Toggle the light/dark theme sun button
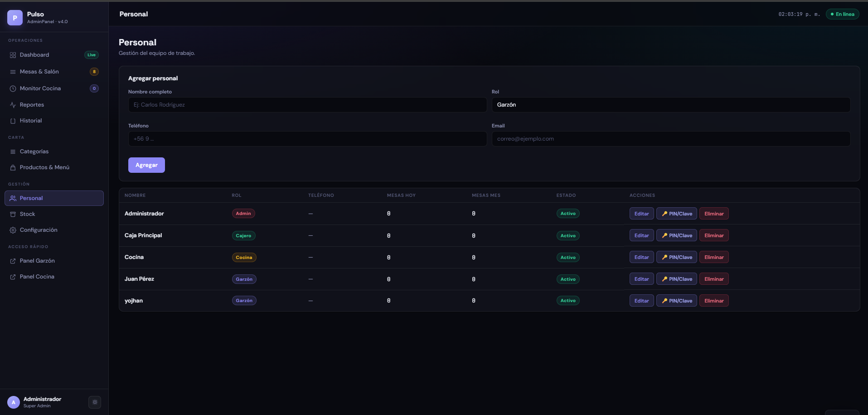Screen dimensions: 868x415 click(95, 402)
